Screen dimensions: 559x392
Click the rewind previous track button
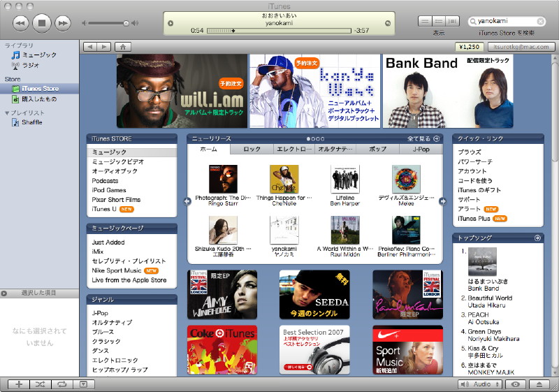[x=20, y=23]
